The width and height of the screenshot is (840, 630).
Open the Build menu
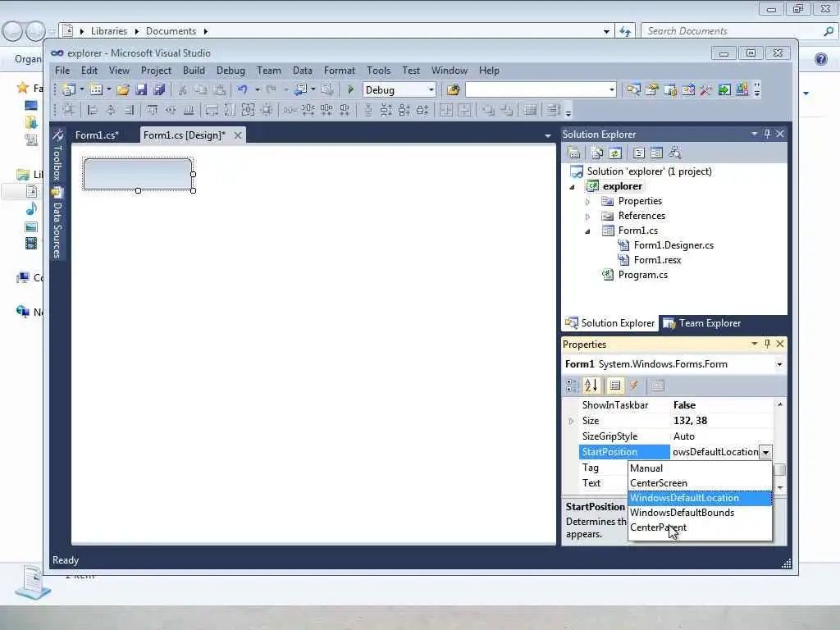click(194, 71)
